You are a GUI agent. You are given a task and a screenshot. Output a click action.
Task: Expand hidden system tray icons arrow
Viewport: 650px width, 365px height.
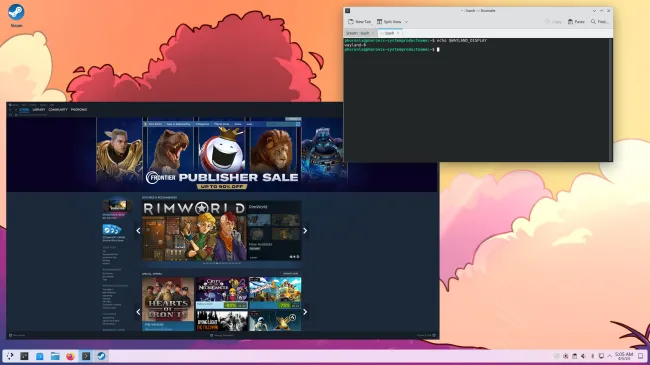(x=610, y=356)
